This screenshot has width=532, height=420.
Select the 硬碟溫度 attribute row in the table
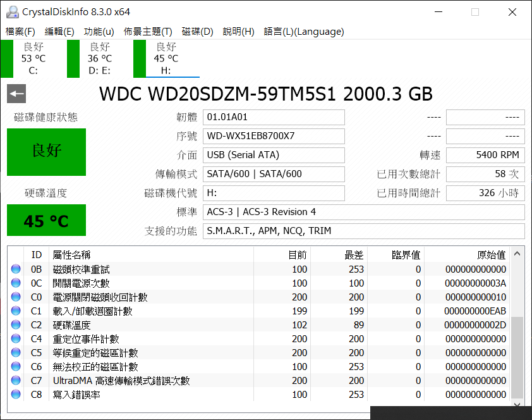[258, 325]
